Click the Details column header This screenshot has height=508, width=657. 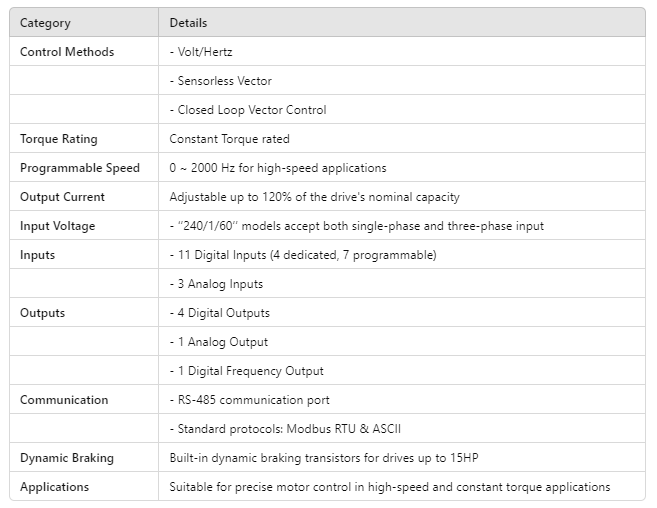point(188,23)
